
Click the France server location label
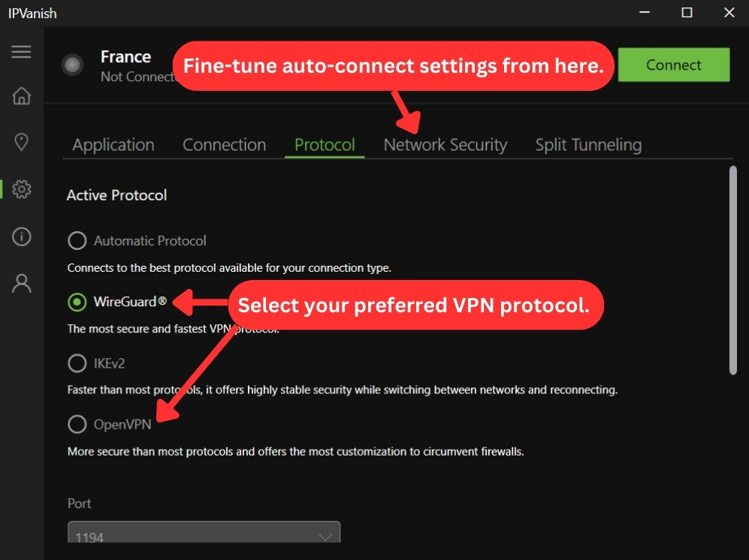(125, 57)
